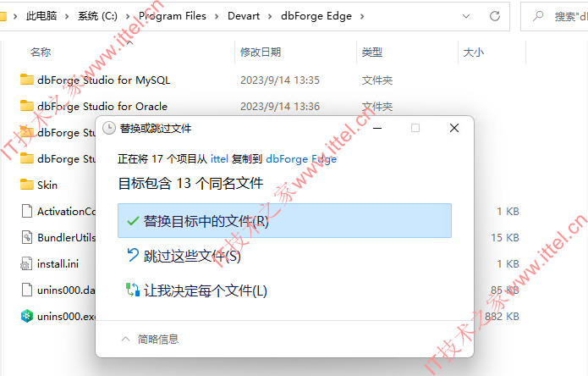Open the address bar history dropdown
The image size is (588, 376).
point(466,16)
